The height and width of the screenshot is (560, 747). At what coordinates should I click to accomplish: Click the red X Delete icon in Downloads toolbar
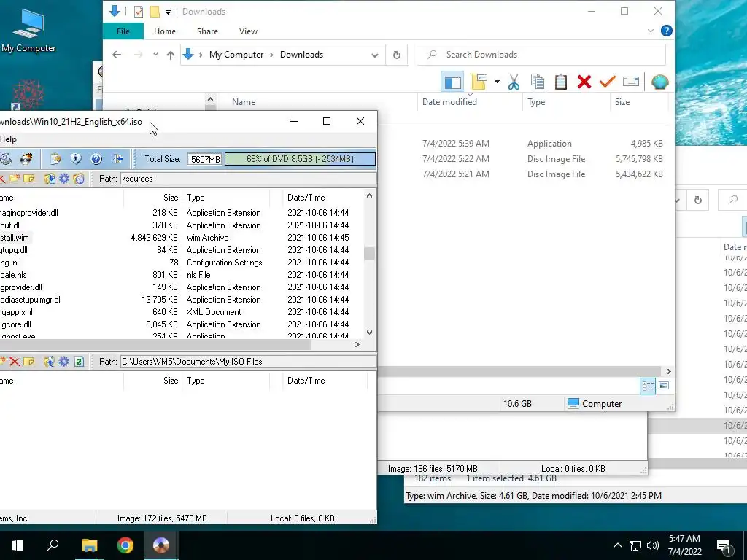tap(584, 82)
